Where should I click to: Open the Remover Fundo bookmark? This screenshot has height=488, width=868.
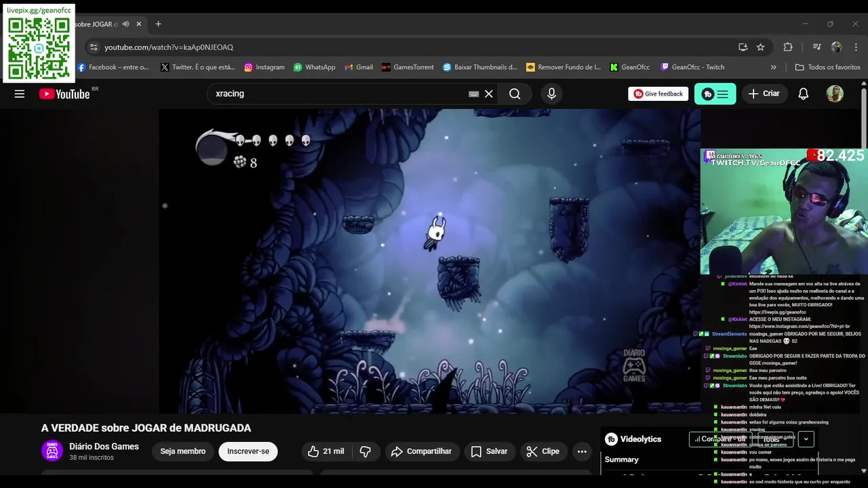coord(564,67)
